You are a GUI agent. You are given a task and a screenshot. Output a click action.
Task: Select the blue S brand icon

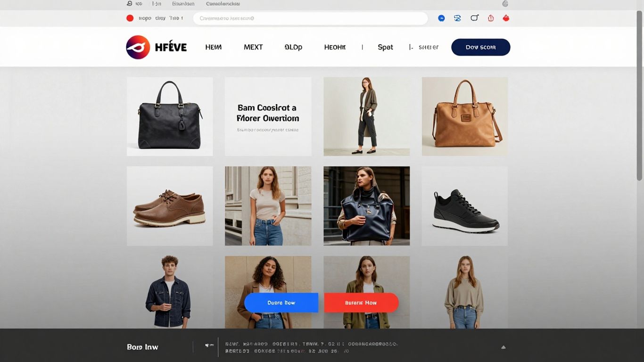(457, 18)
